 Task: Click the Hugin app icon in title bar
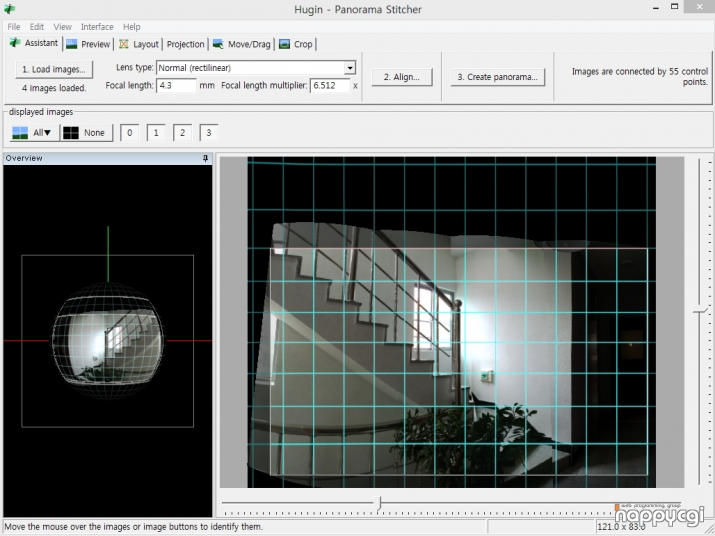(x=9, y=8)
